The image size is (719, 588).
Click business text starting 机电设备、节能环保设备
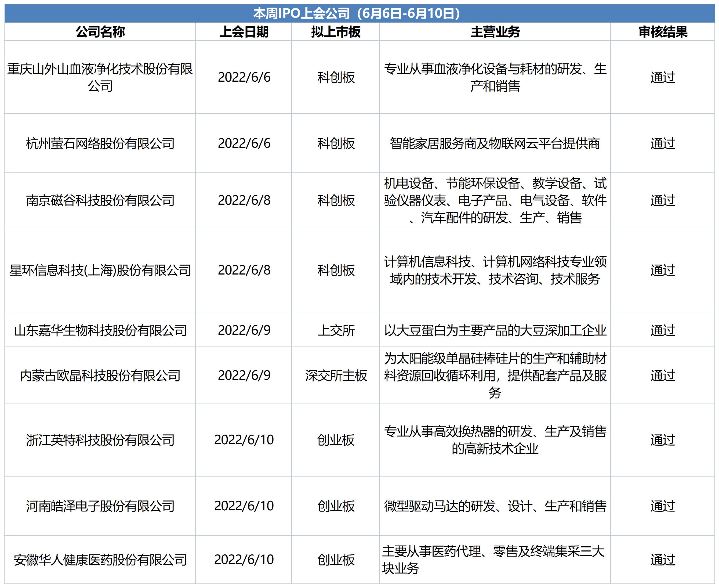[x=495, y=200]
